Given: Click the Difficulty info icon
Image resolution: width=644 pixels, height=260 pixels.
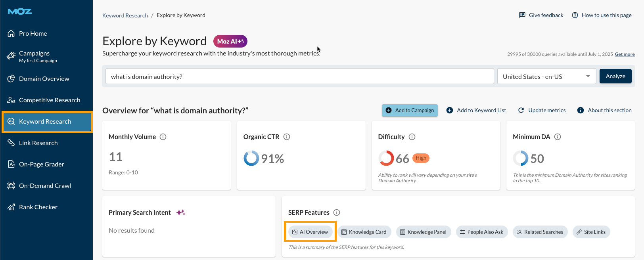Looking at the screenshot, I should (412, 137).
